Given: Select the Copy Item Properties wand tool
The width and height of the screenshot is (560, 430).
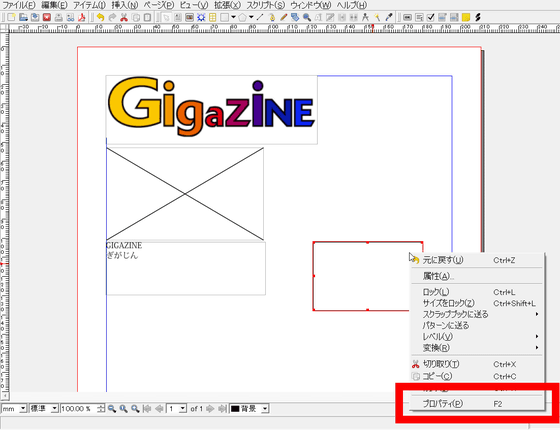Looking at the screenshot, I should [377, 17].
